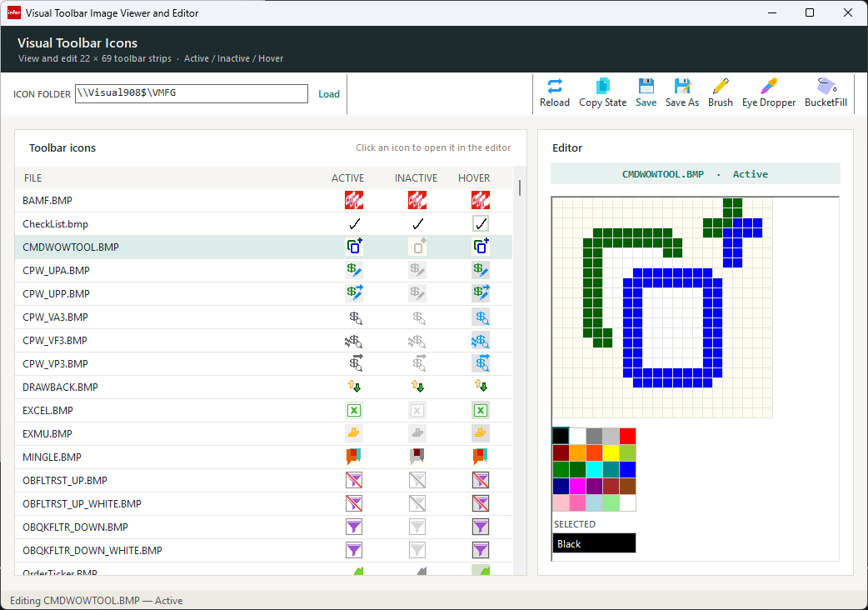868x610 pixels.
Task: Pick the red palette swatch
Action: click(628, 436)
